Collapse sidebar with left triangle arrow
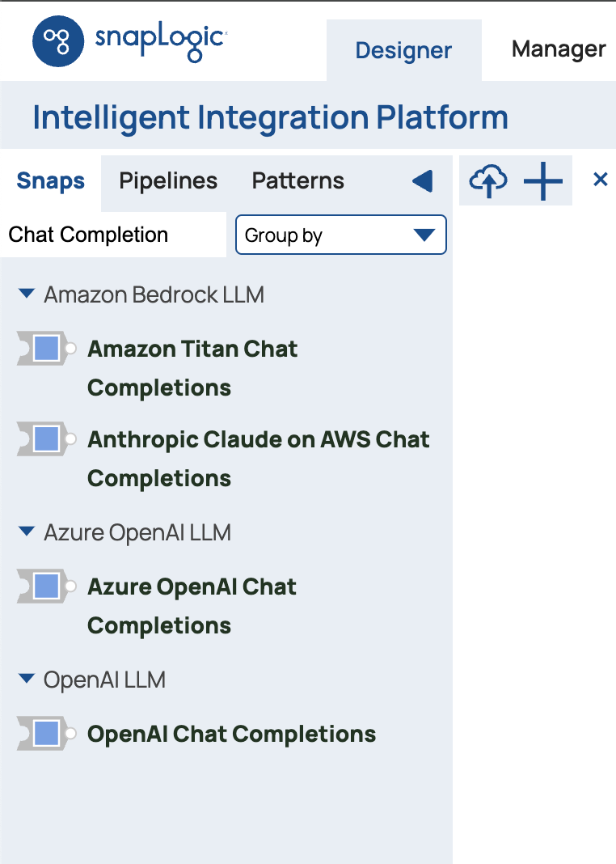Screen dimensions: 616x864 pos(422,181)
